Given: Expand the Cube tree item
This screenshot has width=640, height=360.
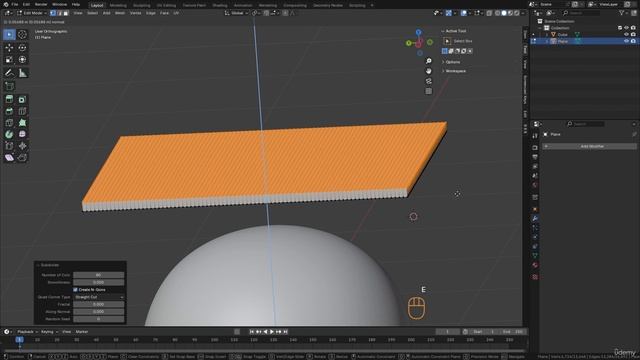Looking at the screenshot, I should pos(547,35).
